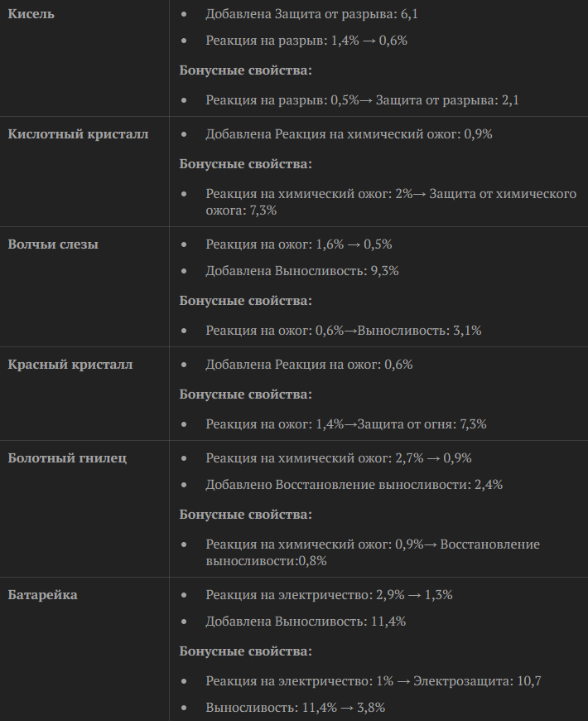Image resolution: width=588 pixels, height=721 pixels.
Task: Click 'Добавлена Реакция на химический ожог: 0,9%' text
Action: point(349,134)
